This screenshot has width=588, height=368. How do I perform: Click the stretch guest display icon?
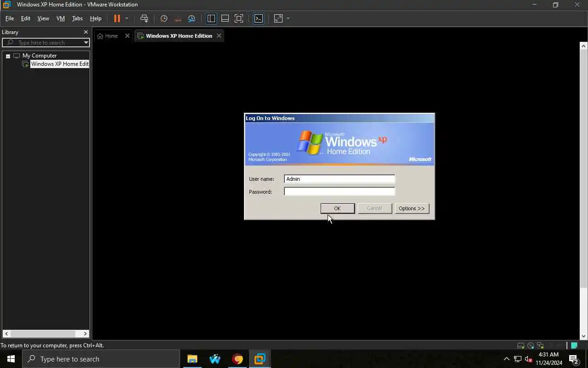tap(278, 18)
